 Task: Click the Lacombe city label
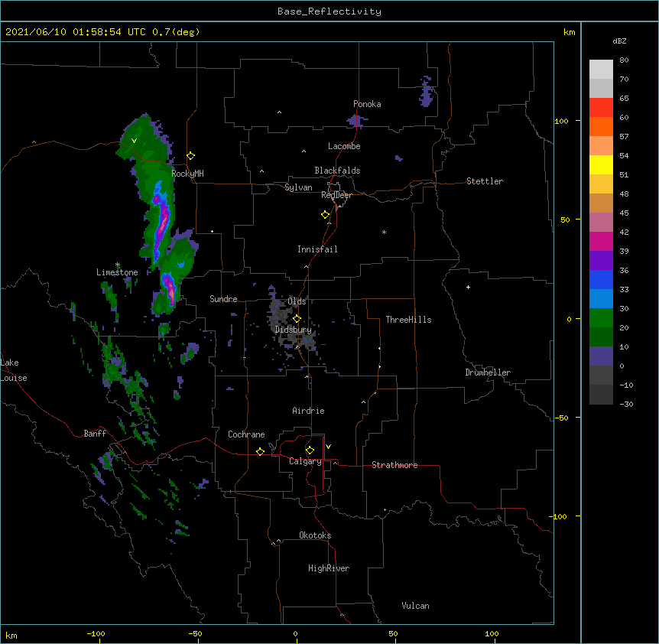(344, 146)
